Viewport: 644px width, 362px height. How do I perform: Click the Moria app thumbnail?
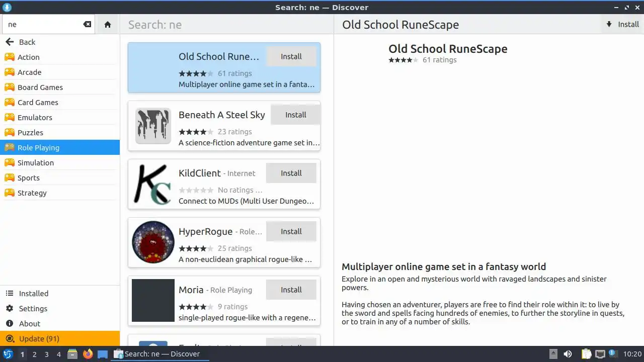tap(153, 300)
